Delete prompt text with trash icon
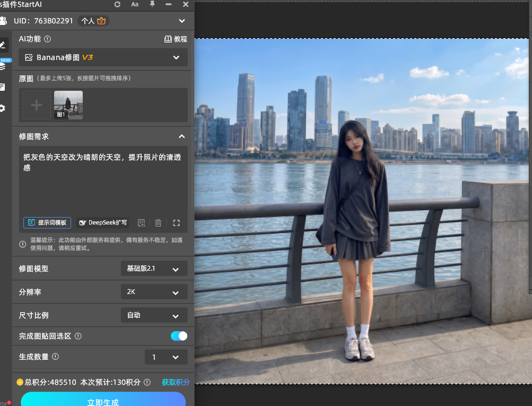The image size is (532, 406). [158, 223]
